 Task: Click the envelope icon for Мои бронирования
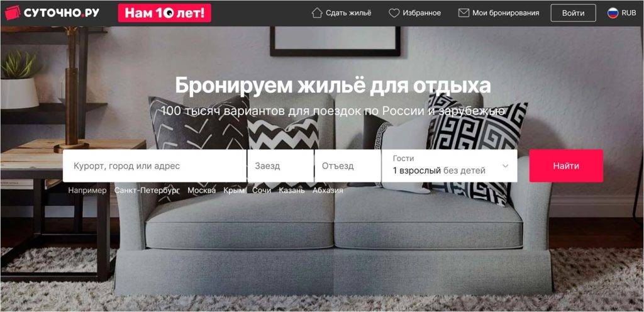pyautogui.click(x=464, y=13)
